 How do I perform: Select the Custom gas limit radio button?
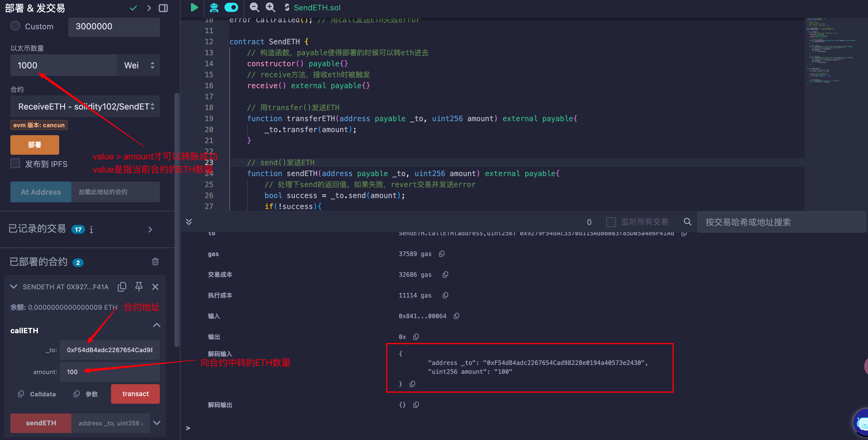coord(15,26)
